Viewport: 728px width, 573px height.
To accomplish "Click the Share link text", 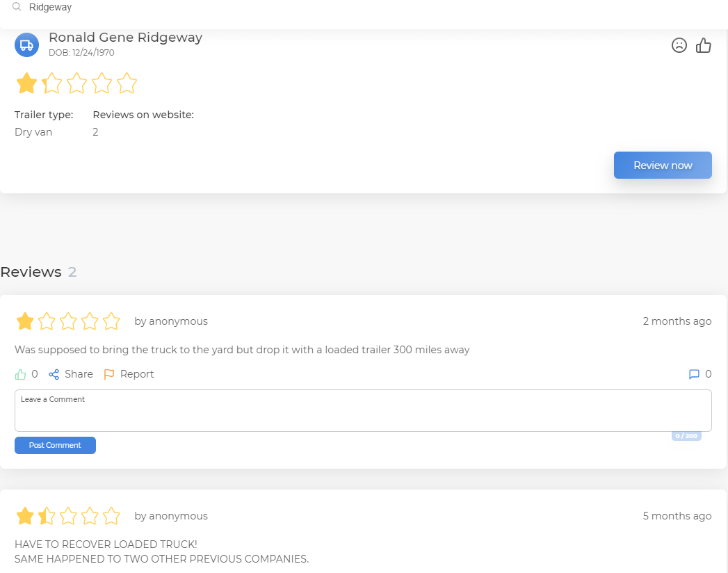I will (79, 374).
